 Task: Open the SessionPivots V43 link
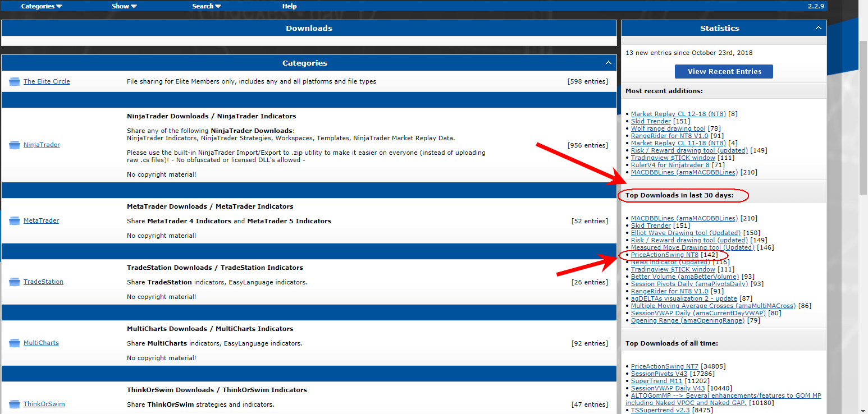tap(659, 374)
